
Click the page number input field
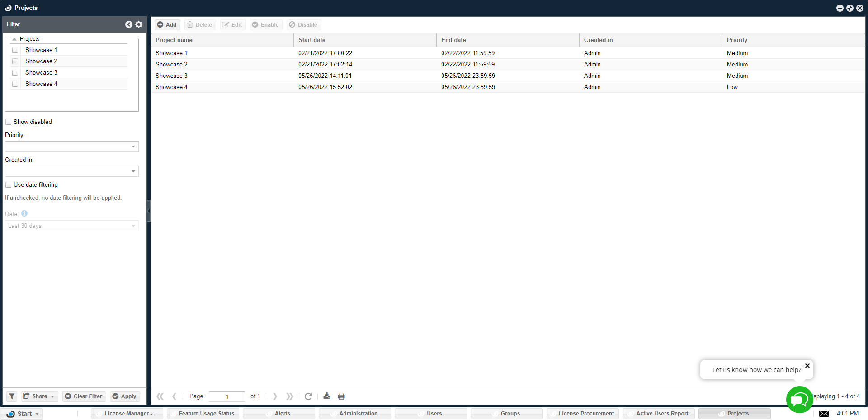coord(226,396)
